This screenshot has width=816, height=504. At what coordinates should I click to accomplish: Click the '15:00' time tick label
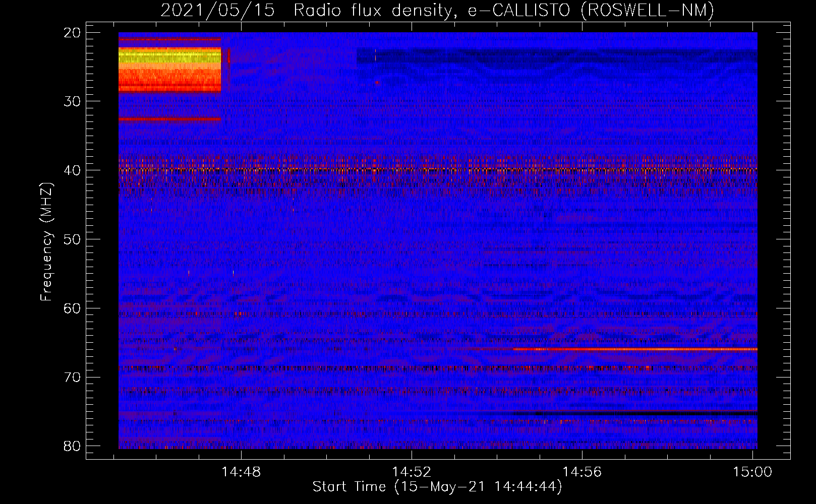(x=752, y=472)
